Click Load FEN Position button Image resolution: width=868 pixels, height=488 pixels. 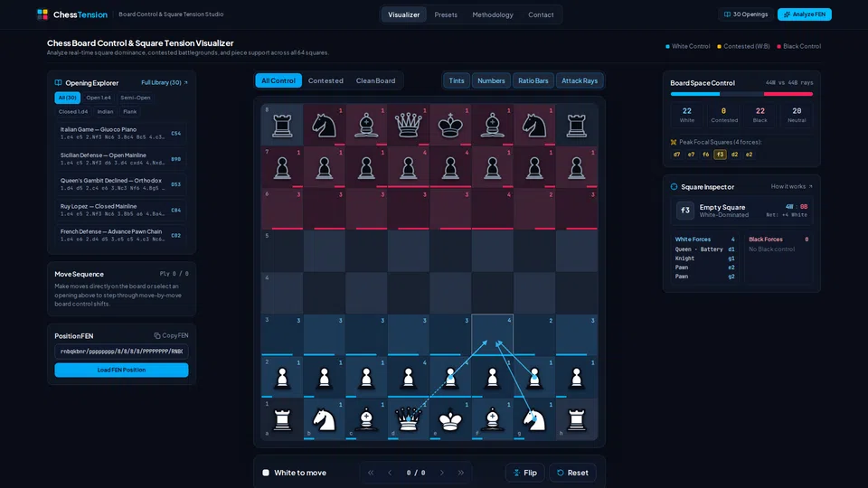[x=121, y=371]
